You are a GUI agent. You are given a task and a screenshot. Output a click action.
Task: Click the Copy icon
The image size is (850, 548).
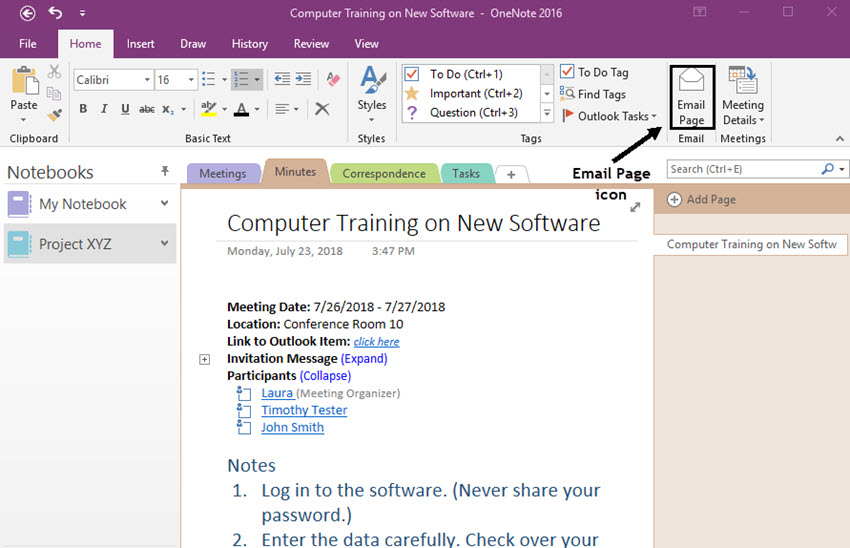point(54,93)
